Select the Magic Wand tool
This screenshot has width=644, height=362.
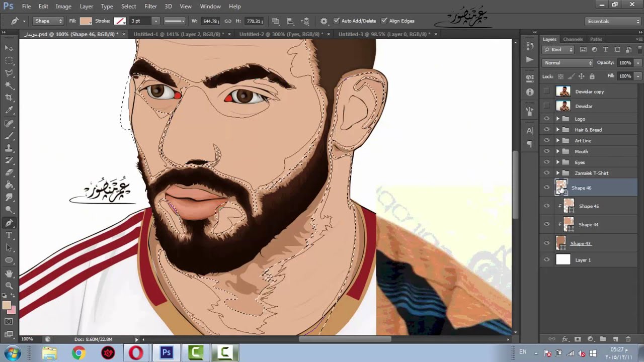(x=9, y=85)
